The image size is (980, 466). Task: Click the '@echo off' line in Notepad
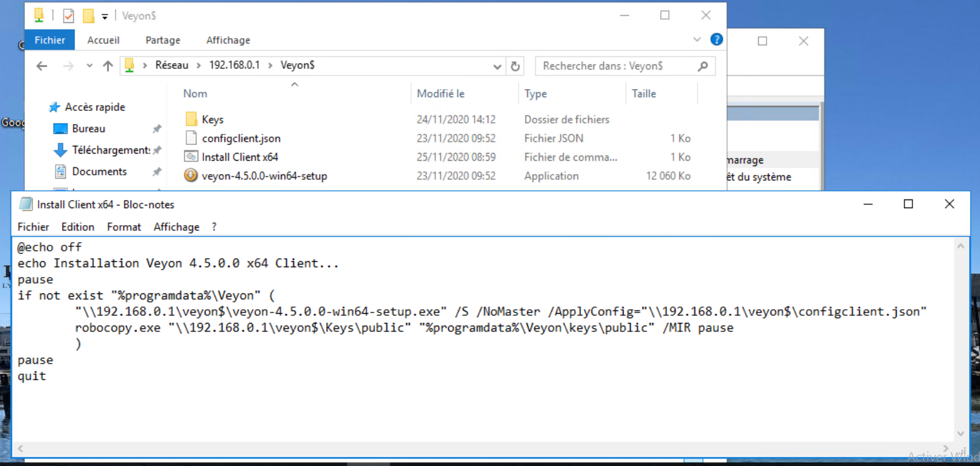point(50,247)
